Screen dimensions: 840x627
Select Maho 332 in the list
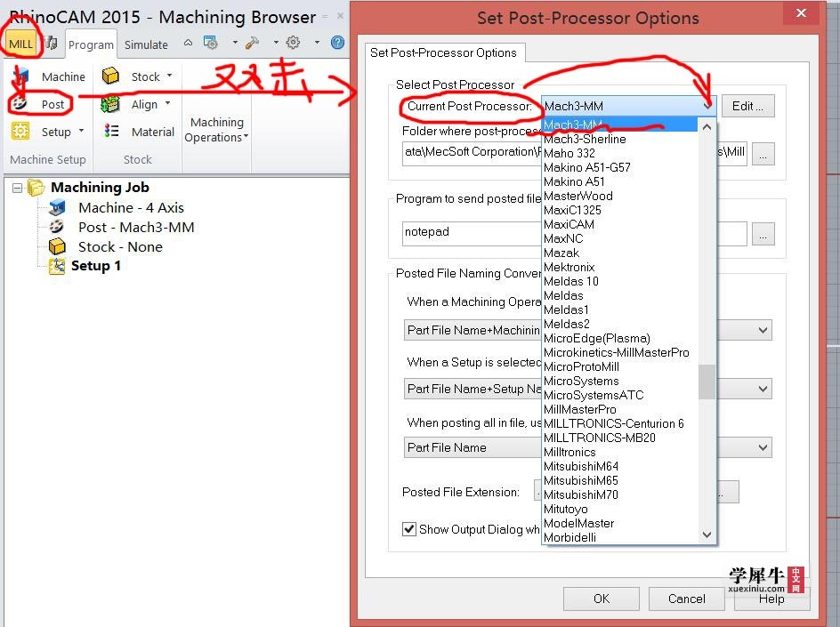coord(620,153)
